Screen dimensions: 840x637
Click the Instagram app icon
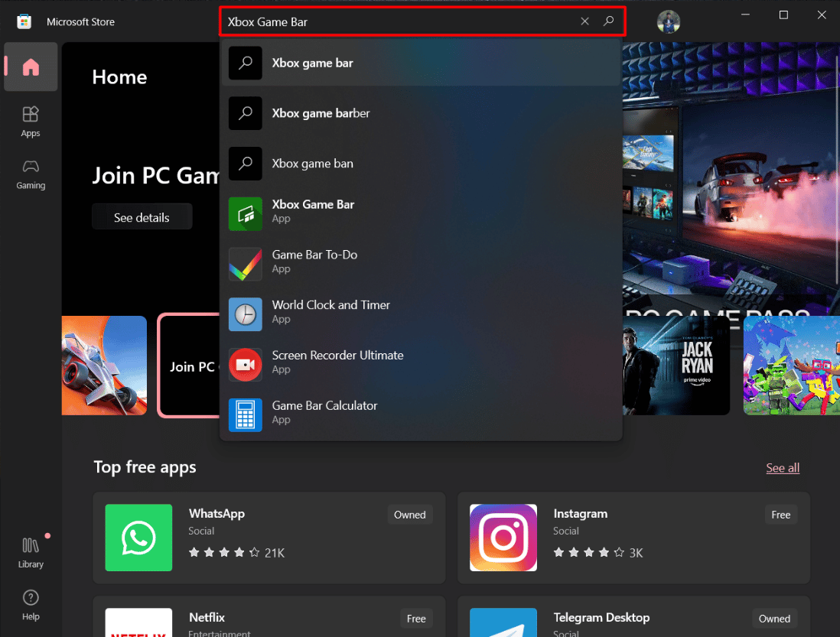tap(503, 538)
